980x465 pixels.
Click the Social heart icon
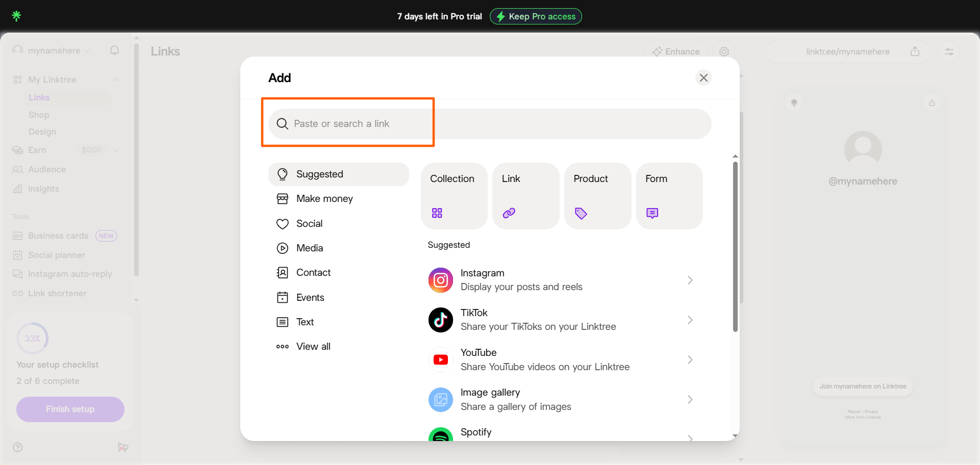tap(283, 224)
